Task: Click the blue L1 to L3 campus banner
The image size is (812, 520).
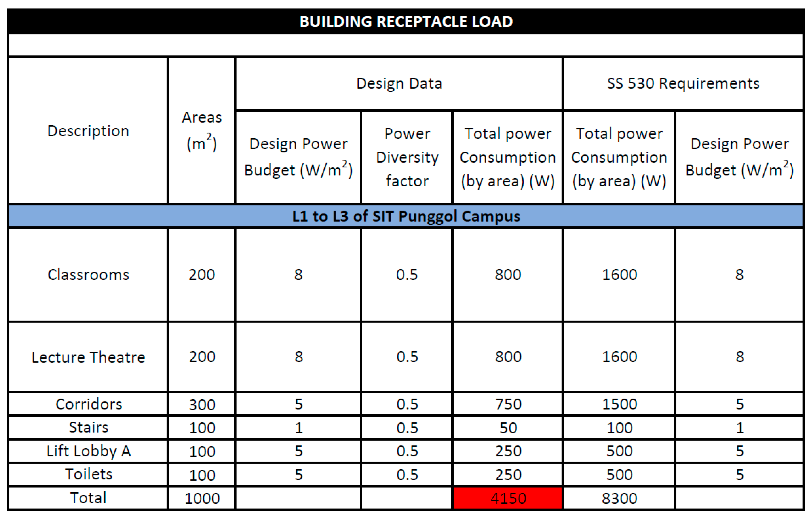Action: click(406, 216)
